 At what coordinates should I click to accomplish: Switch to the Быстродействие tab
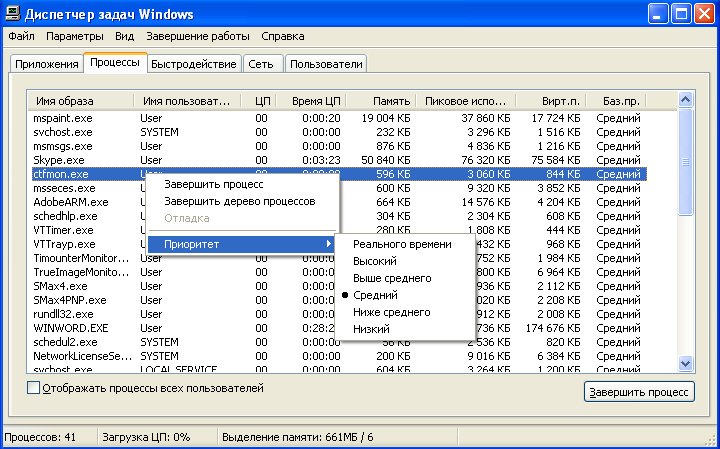[194, 64]
